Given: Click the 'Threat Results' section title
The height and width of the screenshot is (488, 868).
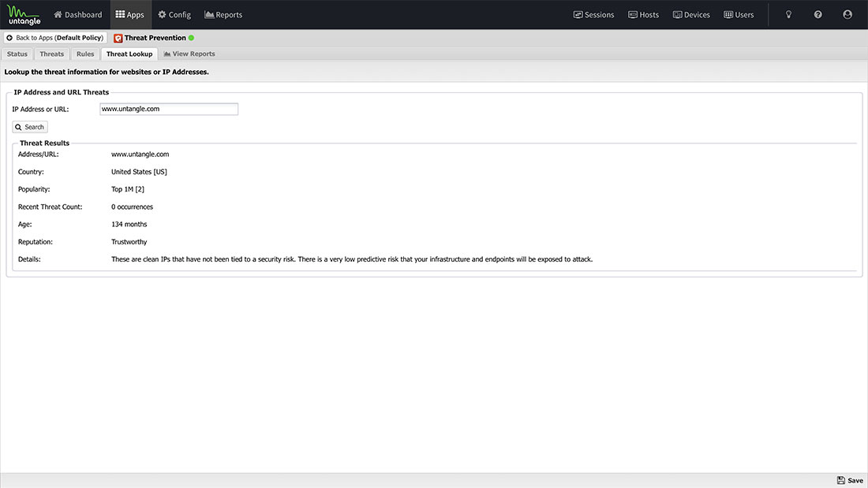Looking at the screenshot, I should [45, 143].
